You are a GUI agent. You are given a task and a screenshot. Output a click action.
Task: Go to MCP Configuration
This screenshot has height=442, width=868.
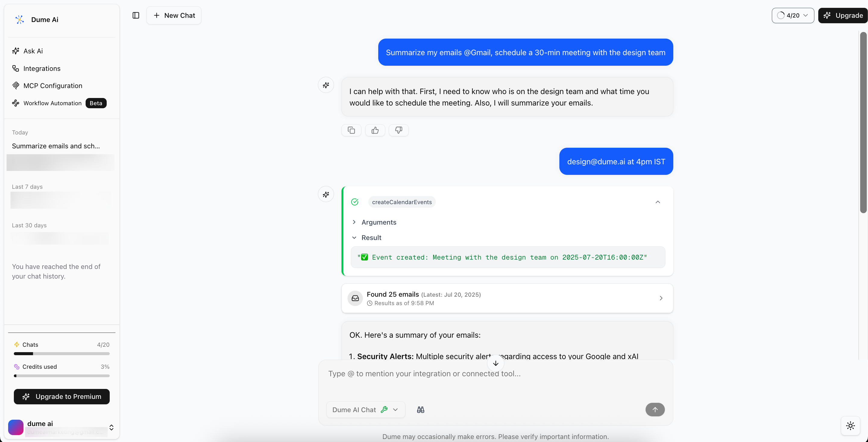(52, 86)
